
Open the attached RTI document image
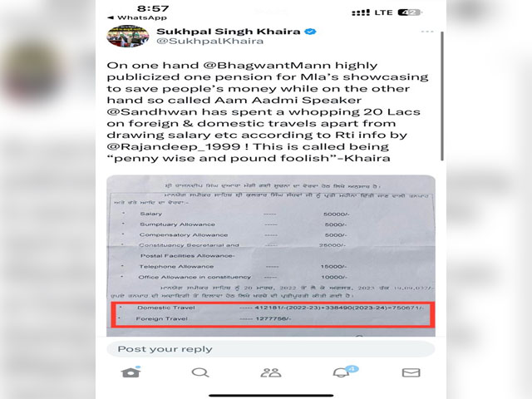coord(271,256)
